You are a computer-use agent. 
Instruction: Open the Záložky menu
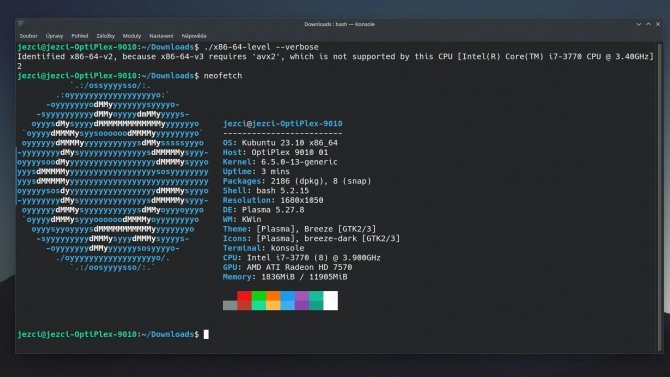click(x=105, y=36)
